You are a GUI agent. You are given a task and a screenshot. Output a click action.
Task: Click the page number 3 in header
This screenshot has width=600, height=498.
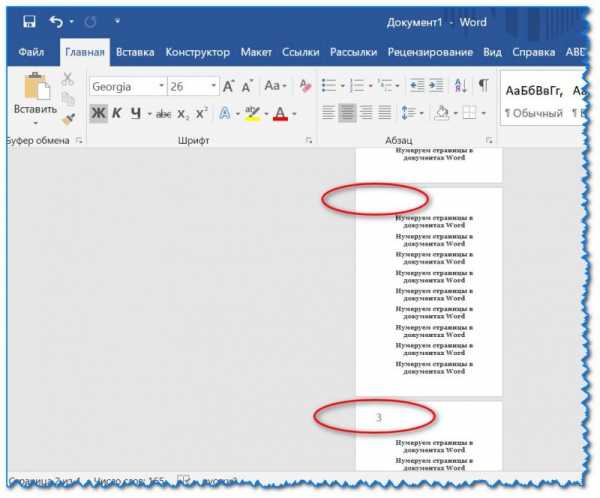tap(379, 416)
